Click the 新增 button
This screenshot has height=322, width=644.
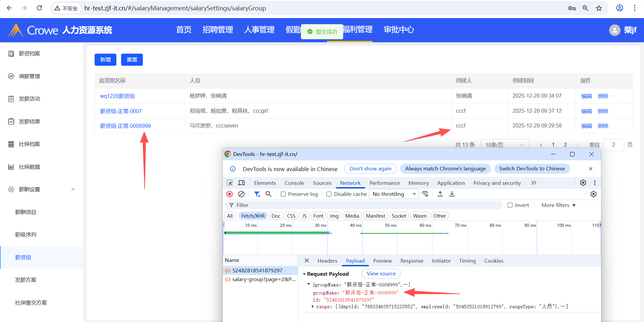coord(105,60)
